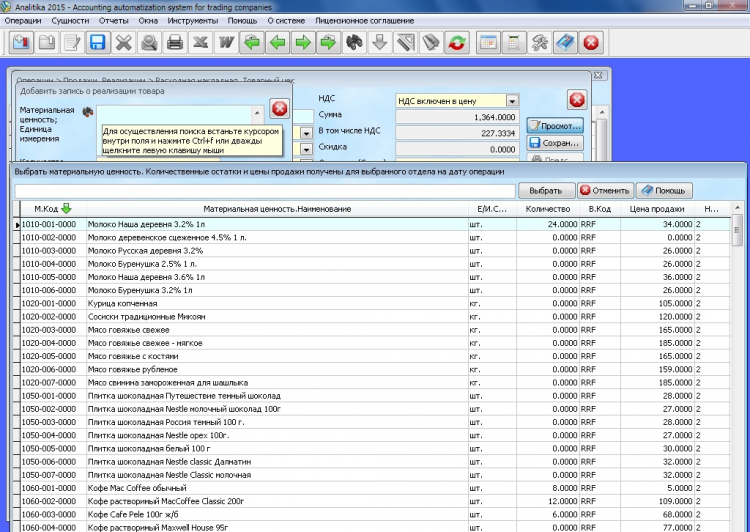Select code 1060-003-0000 in the table
Viewport: 750px width, 532px height.
[x=49, y=514]
